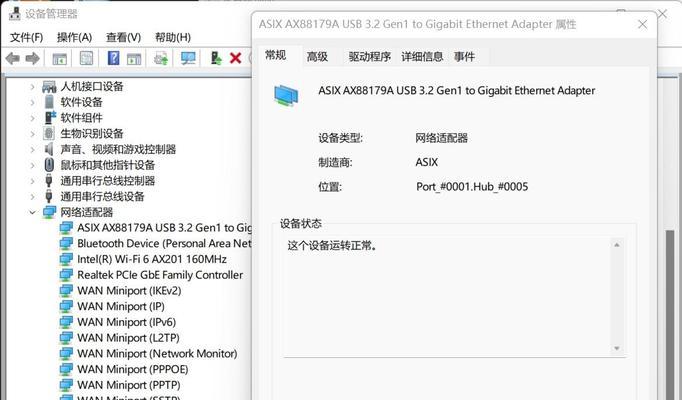Select the WAN Miniport (Network Monitor) entry
Viewport: 682px width, 400px height.
[x=157, y=353]
